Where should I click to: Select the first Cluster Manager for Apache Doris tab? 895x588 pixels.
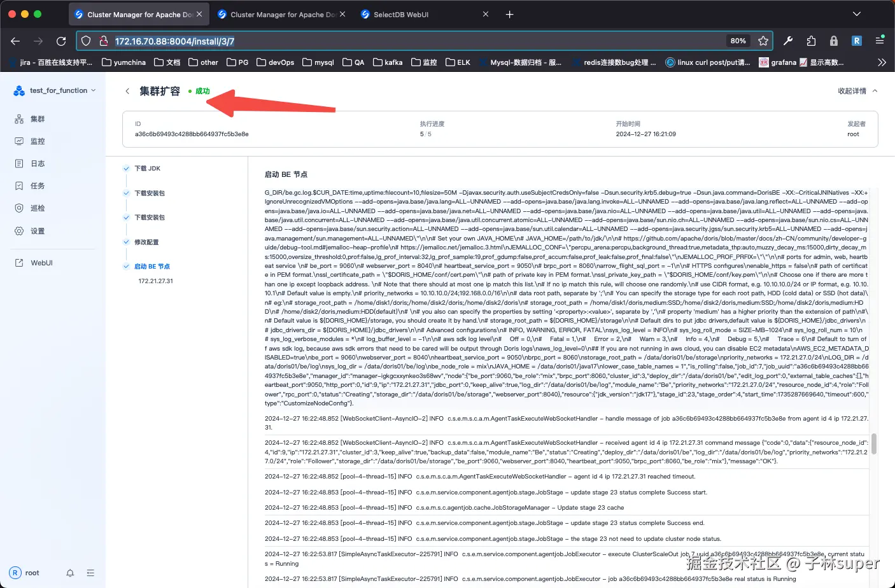[x=138, y=14]
